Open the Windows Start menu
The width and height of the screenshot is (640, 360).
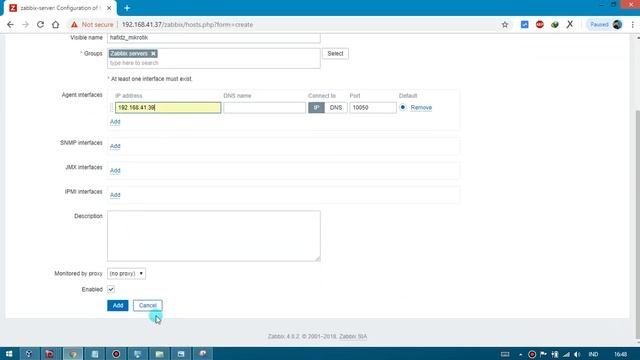9,354
